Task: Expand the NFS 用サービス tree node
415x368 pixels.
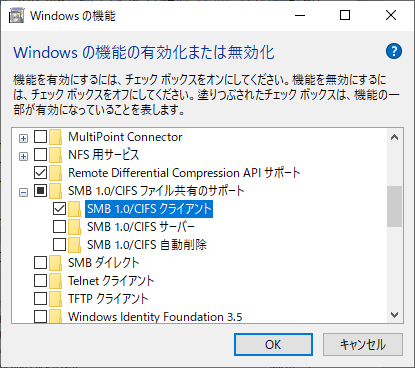Action: [x=23, y=156]
